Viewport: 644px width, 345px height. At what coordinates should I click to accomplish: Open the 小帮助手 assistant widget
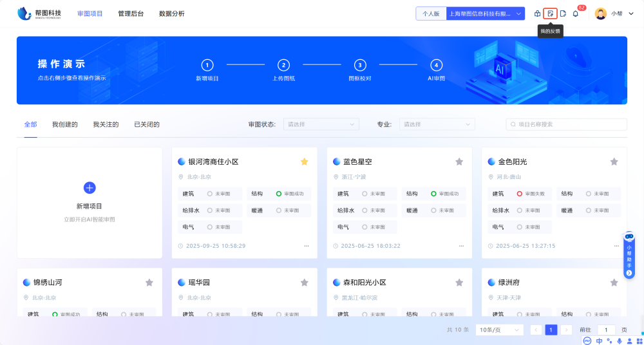coord(629,255)
